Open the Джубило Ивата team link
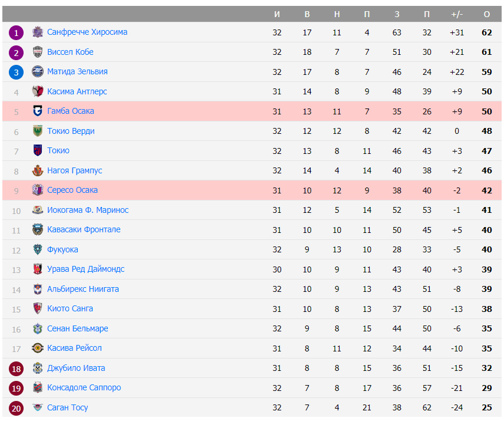 pos(76,368)
